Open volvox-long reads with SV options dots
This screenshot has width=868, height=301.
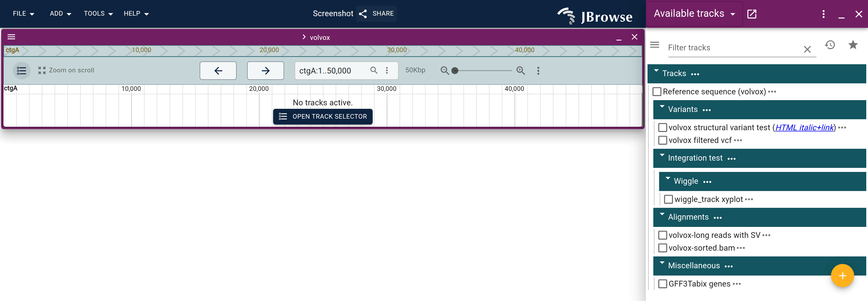766,235
